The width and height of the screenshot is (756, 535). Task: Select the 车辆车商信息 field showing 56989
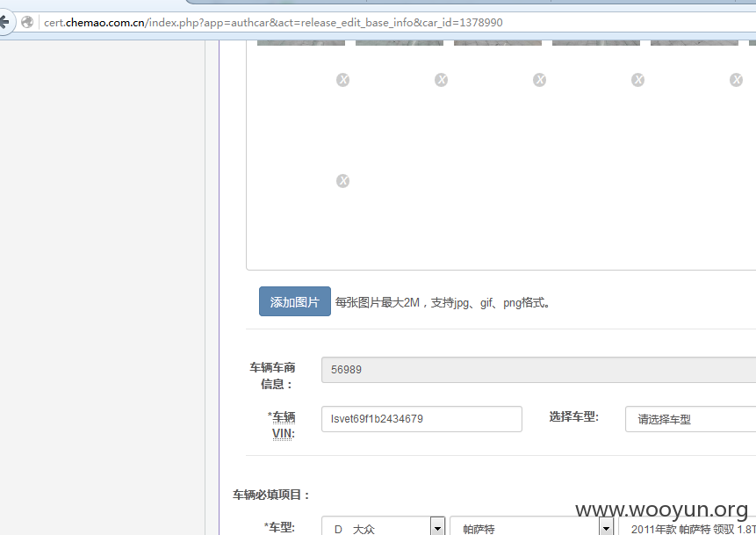pyautogui.click(x=538, y=370)
